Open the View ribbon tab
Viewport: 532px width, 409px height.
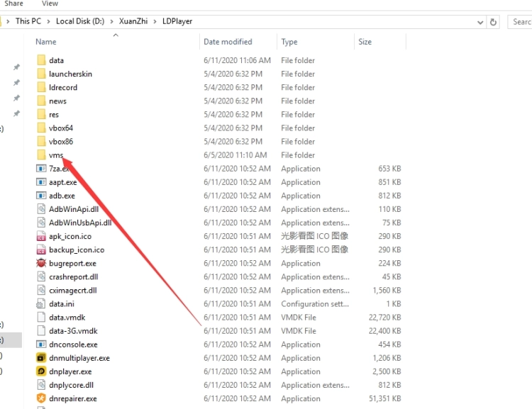(x=50, y=4)
